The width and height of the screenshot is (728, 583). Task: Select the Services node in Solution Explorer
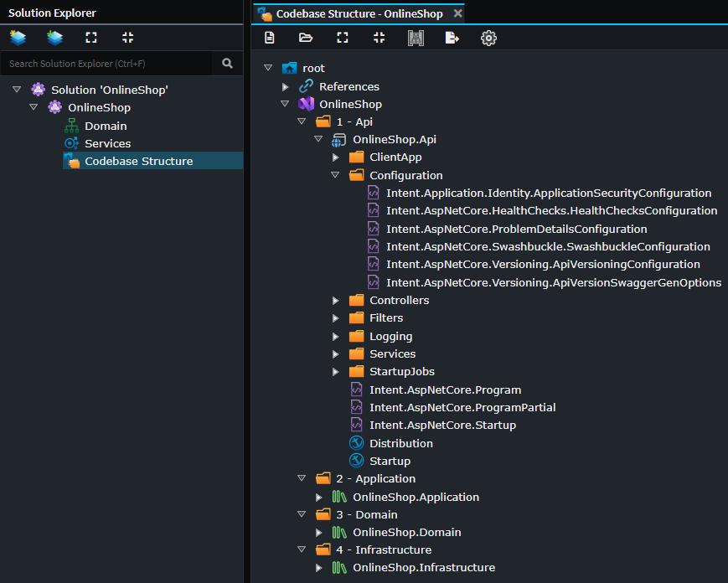click(x=106, y=142)
